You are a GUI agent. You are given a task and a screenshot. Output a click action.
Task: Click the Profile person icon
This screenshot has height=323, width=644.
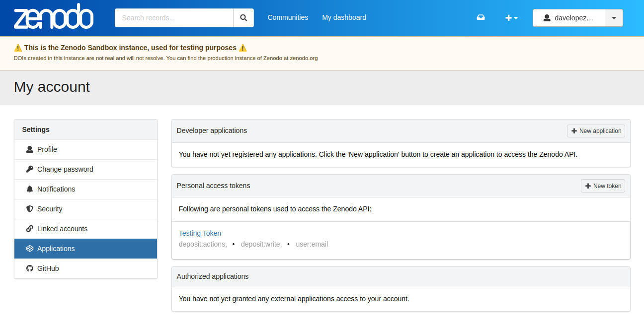[x=30, y=149]
